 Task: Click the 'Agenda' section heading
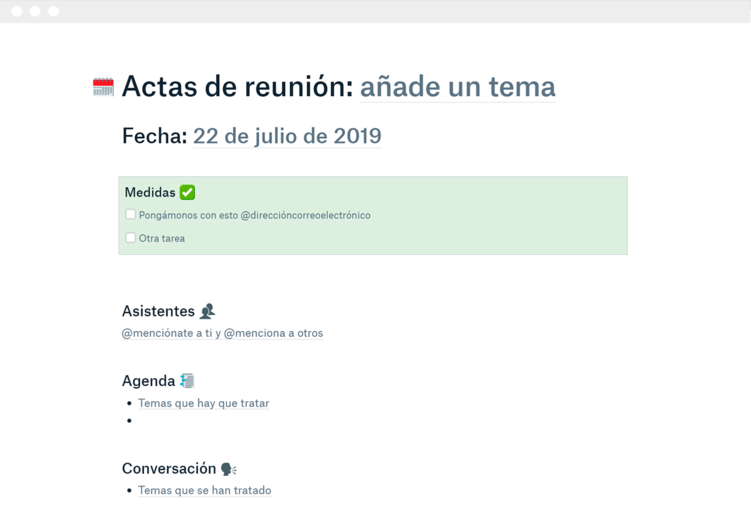click(148, 381)
